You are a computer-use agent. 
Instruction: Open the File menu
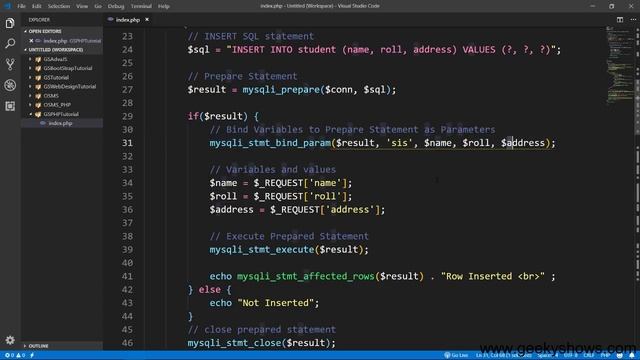point(21,6)
